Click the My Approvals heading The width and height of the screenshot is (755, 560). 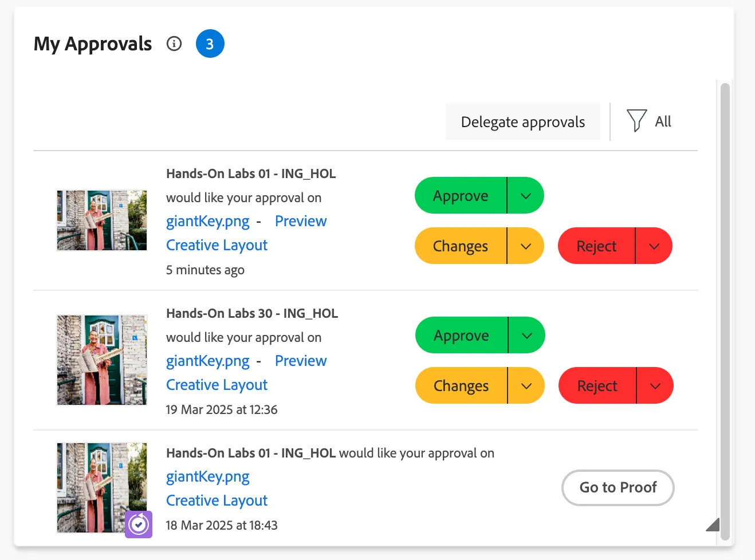pos(93,44)
